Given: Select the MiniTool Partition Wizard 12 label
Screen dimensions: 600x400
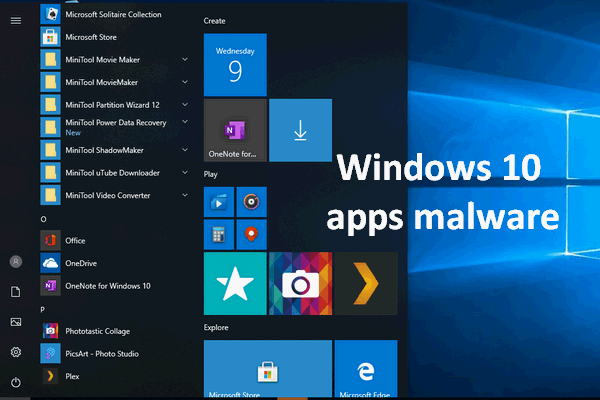Looking at the screenshot, I should point(112,105).
